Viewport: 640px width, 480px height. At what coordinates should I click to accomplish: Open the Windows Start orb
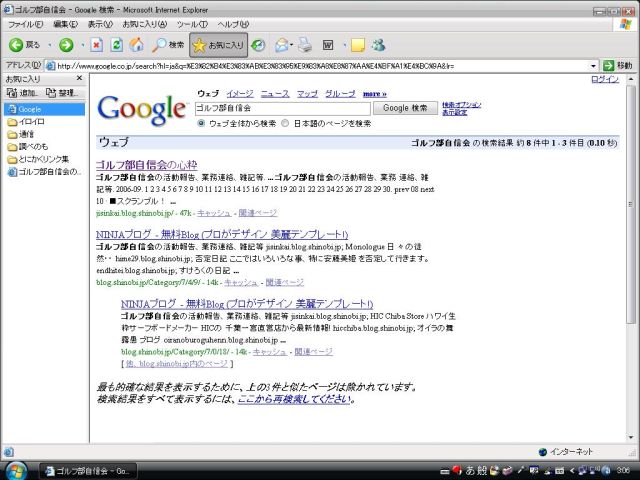point(15,470)
